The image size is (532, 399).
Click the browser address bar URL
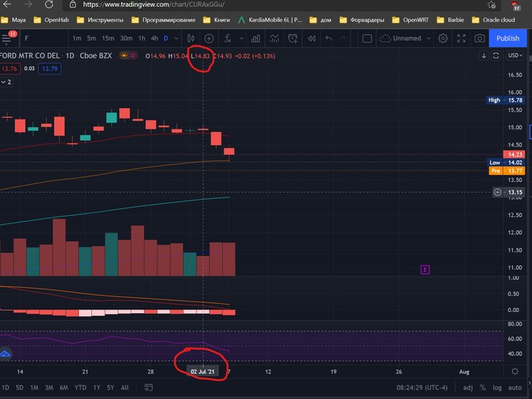coord(154,5)
